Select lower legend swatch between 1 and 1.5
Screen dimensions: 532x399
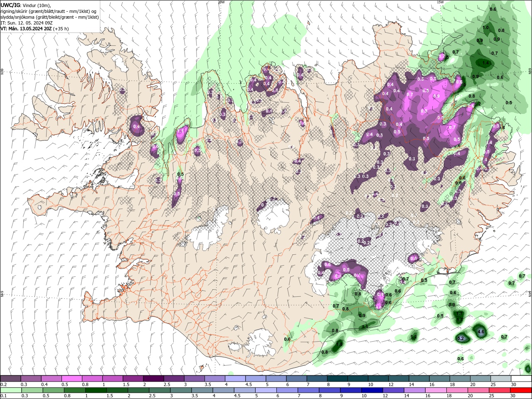[96, 390]
